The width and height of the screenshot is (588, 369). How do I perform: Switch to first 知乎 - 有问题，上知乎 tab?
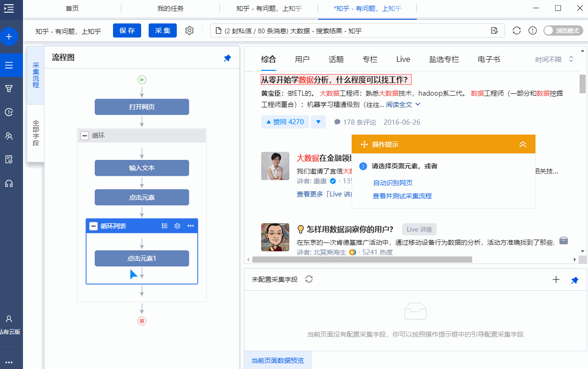[x=269, y=8]
